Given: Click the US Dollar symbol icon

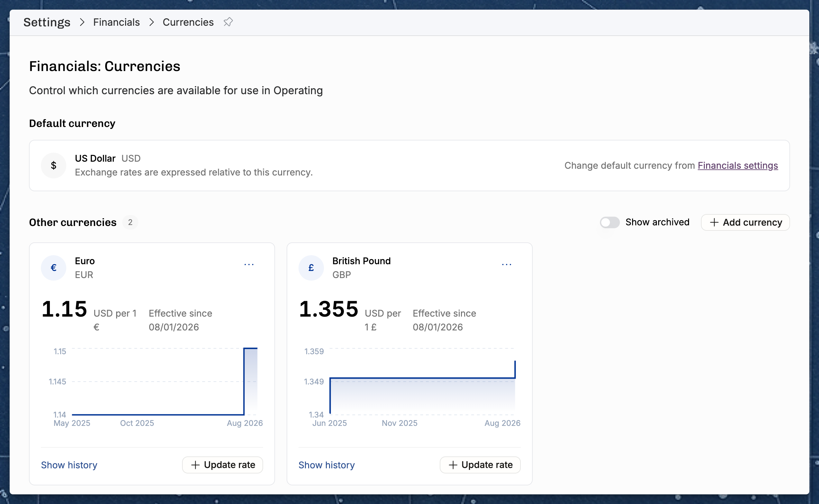Looking at the screenshot, I should 53,165.
